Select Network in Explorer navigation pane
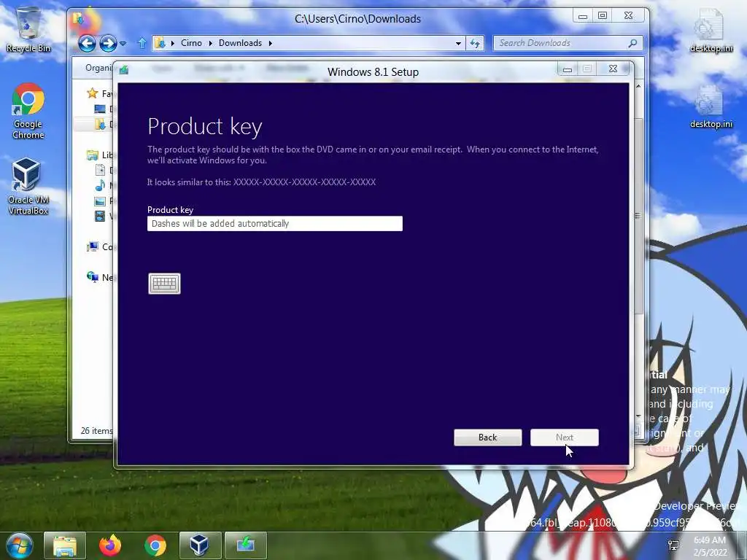 99,277
